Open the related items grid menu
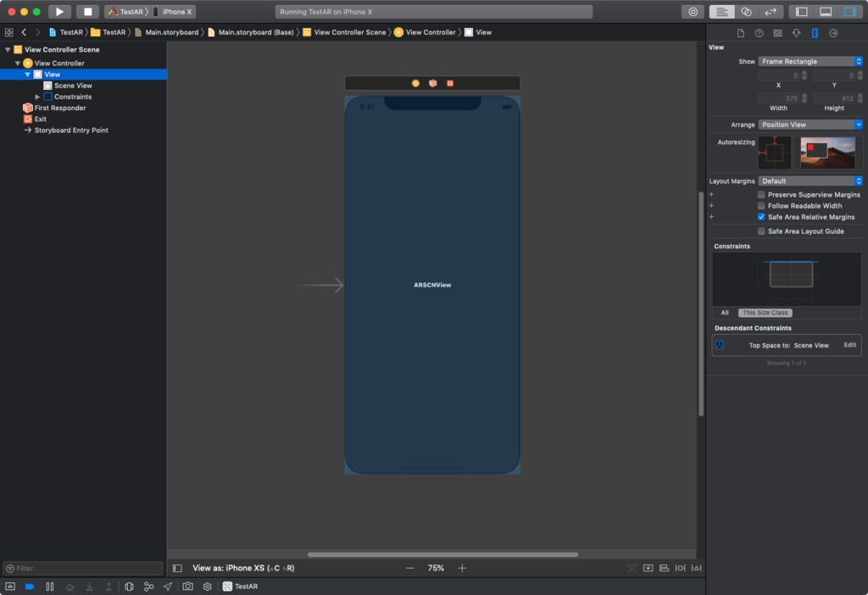The height and width of the screenshot is (595, 868). (8, 33)
